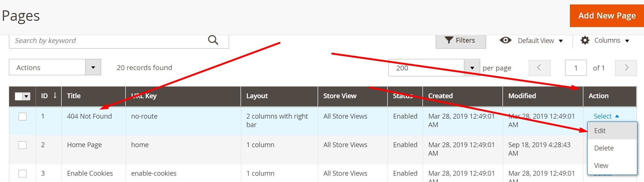Tick the checkbox for Enable Cookies row
This screenshot has width=644, height=182.
click(23, 173)
